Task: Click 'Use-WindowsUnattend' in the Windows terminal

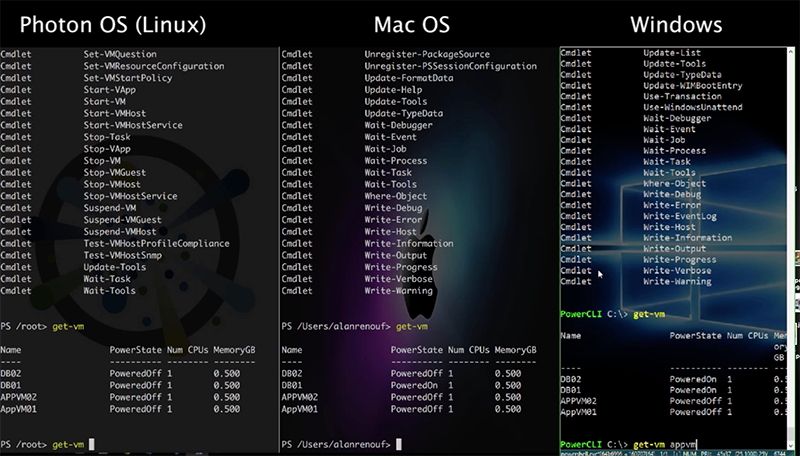Action: coord(688,106)
